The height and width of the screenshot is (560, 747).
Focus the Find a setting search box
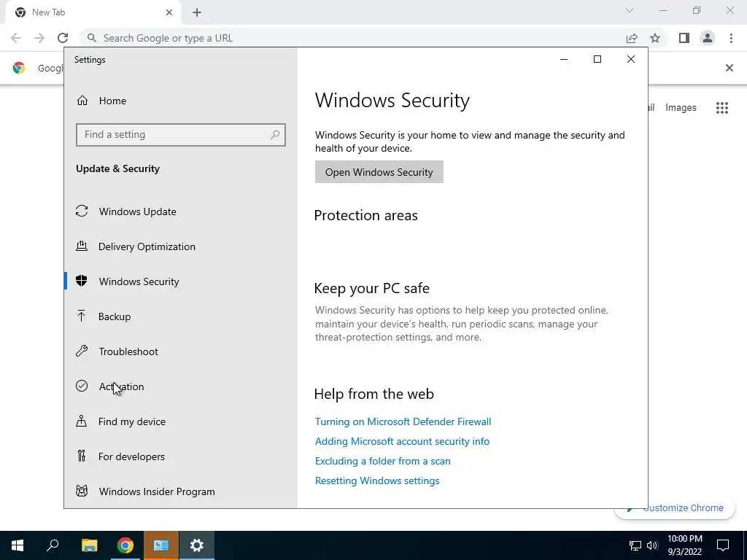[x=181, y=135]
